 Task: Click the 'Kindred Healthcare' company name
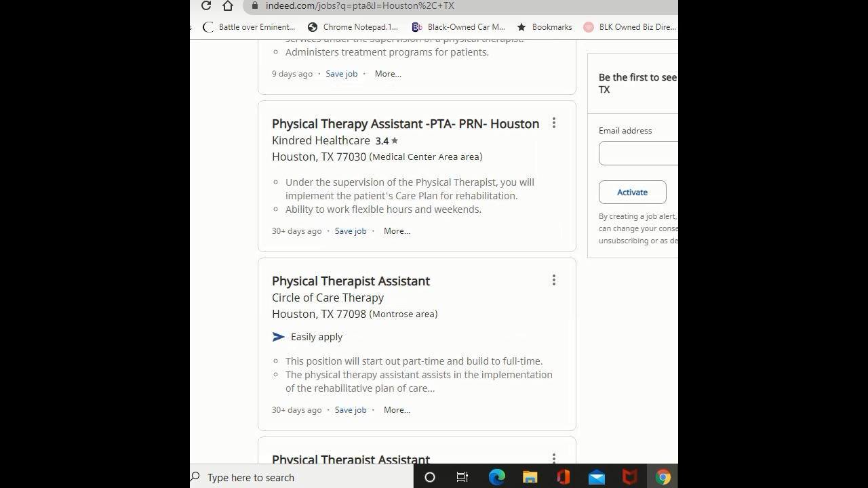pyautogui.click(x=321, y=141)
